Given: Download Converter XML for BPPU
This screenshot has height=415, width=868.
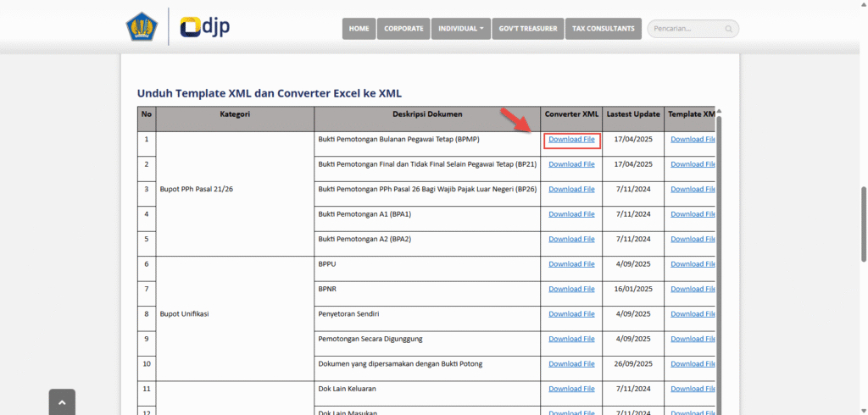Looking at the screenshot, I should (x=571, y=264).
